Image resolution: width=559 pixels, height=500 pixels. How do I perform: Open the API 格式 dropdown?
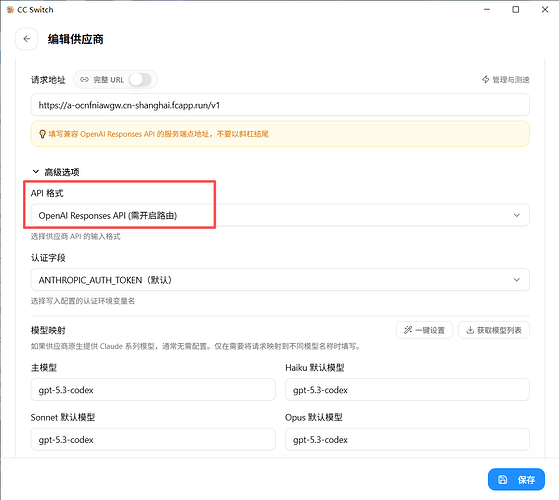tap(280, 215)
